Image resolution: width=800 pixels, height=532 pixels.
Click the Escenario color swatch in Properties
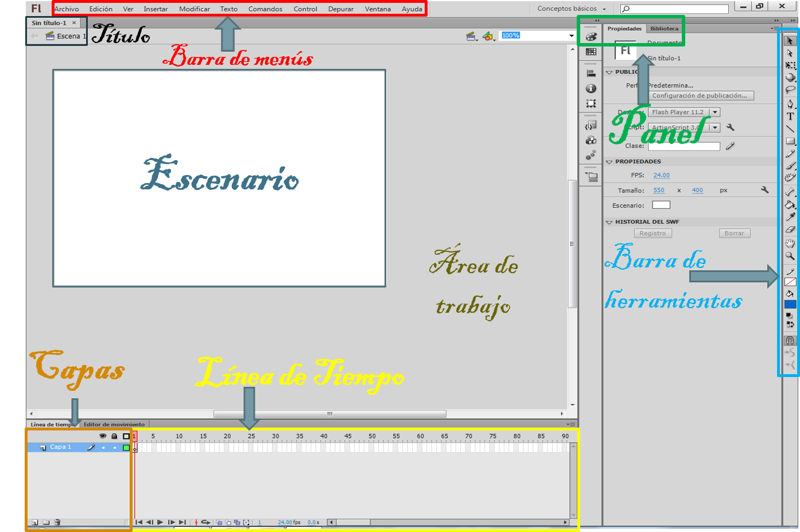[x=661, y=205]
